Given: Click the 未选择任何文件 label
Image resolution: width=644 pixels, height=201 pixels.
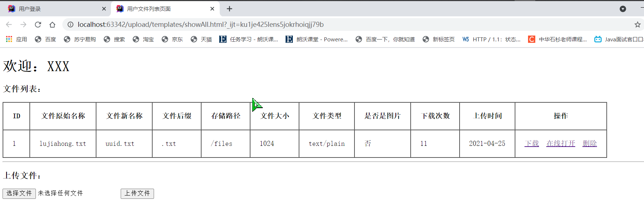Looking at the screenshot, I should 61,193.
